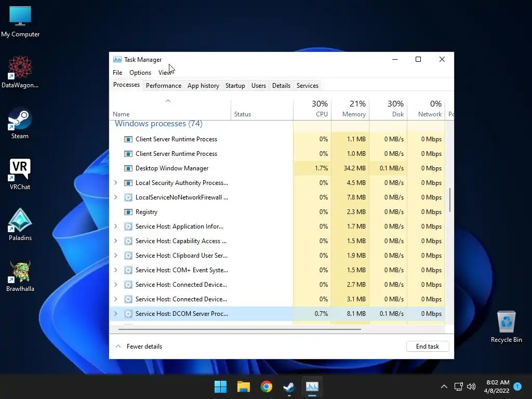Click the 1.7% CPU cell

click(x=312, y=168)
